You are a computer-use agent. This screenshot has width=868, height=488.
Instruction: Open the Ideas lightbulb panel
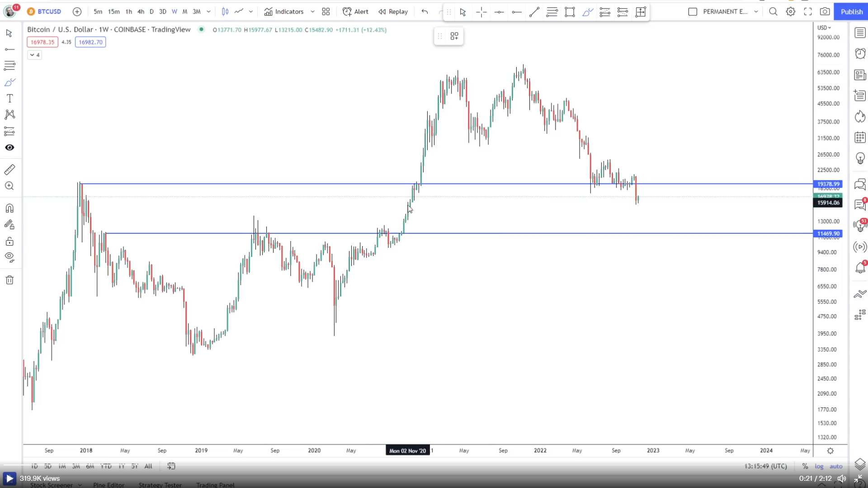pos(860,158)
